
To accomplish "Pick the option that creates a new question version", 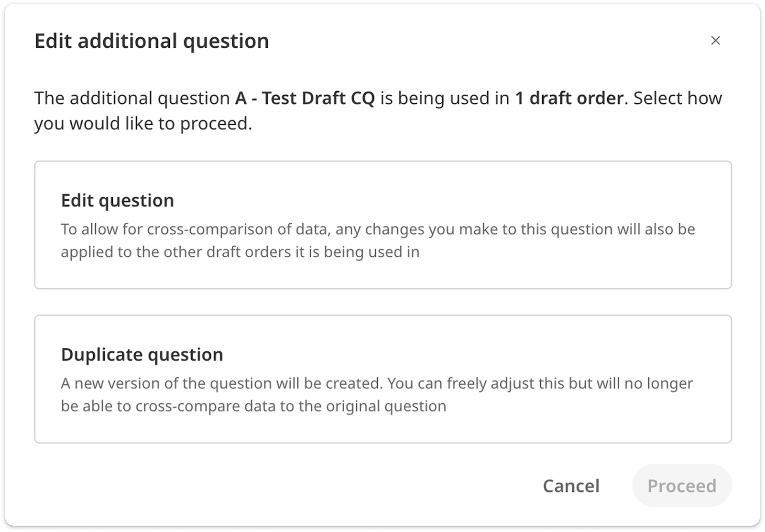I will tap(383, 379).
